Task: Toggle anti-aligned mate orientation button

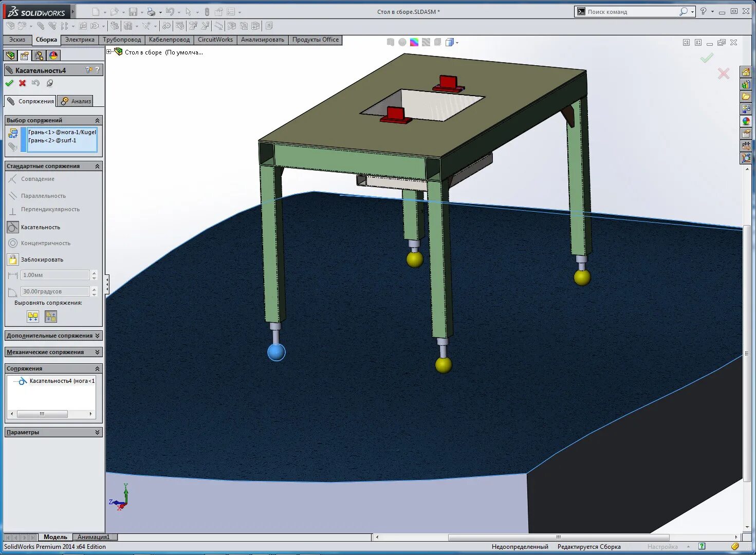Action: pyautogui.click(x=50, y=316)
